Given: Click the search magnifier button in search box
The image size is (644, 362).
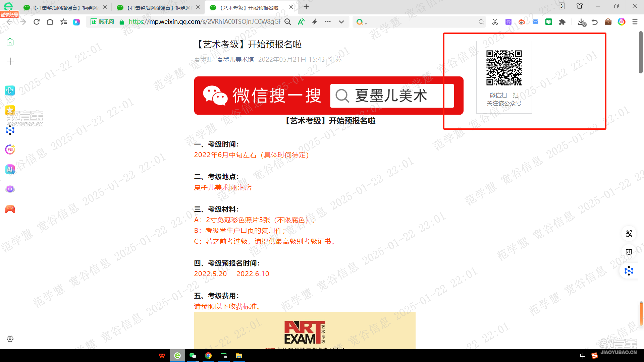Looking at the screenshot, I should coord(481,22).
